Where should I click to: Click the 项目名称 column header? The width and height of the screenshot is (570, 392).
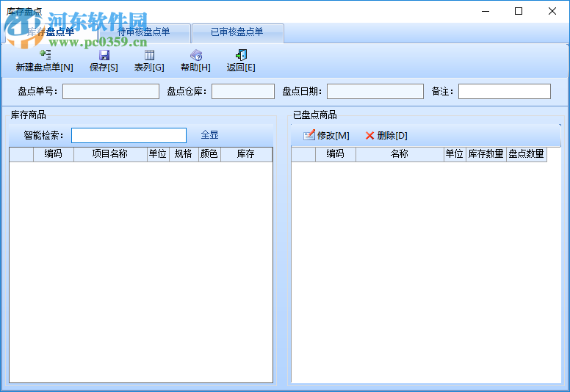[110, 154]
